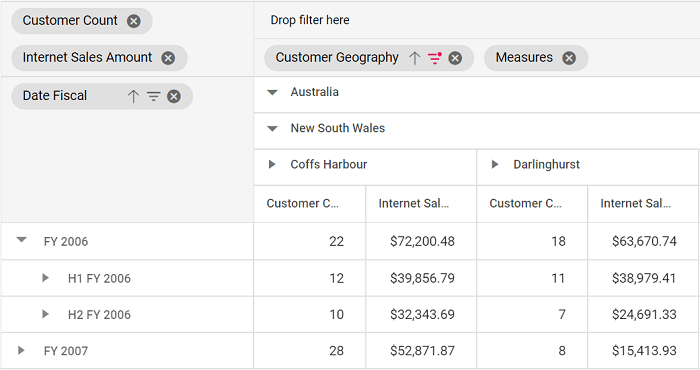Select the Measures chip label
Screen dimensions: 700x370
pos(524,58)
